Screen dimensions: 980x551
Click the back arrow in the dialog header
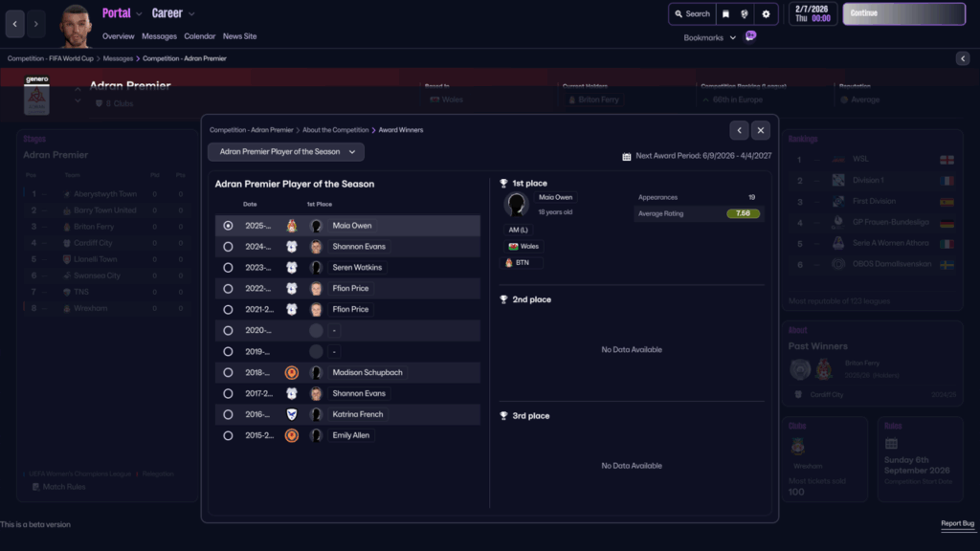739,130
